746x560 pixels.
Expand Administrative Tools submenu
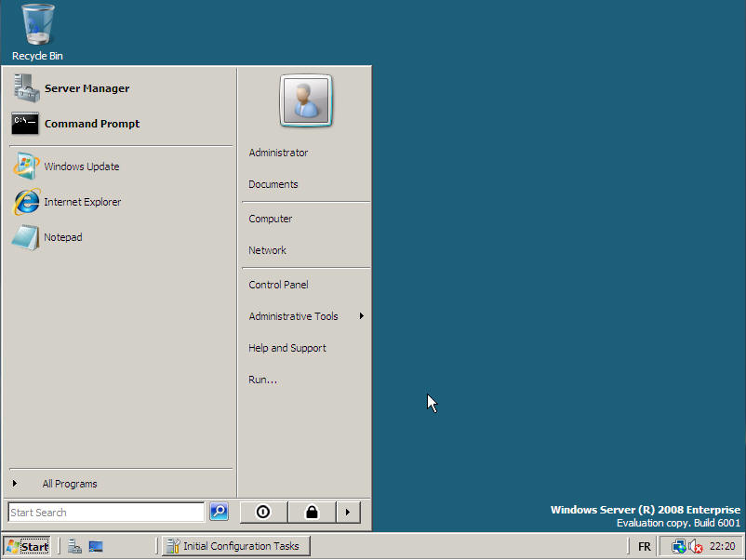[293, 316]
